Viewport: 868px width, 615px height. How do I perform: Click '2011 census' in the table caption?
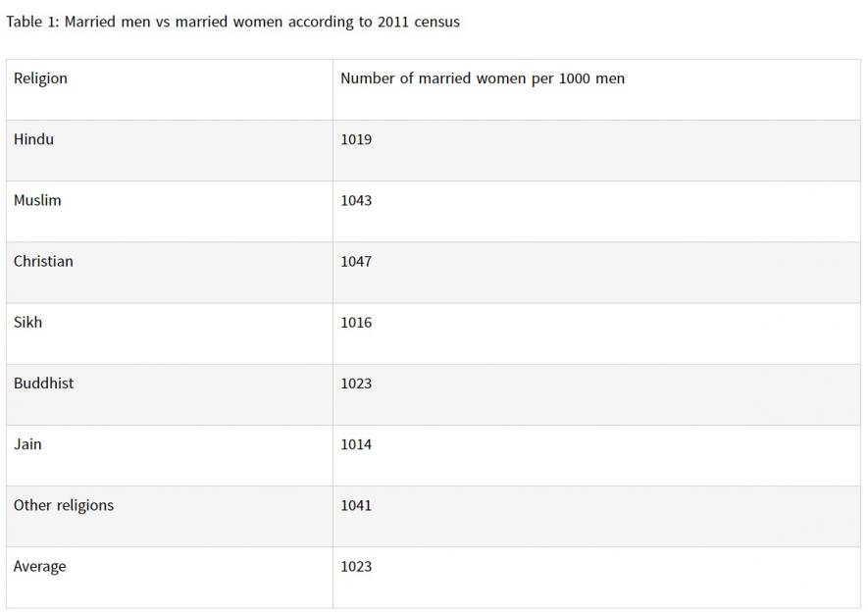click(x=418, y=22)
